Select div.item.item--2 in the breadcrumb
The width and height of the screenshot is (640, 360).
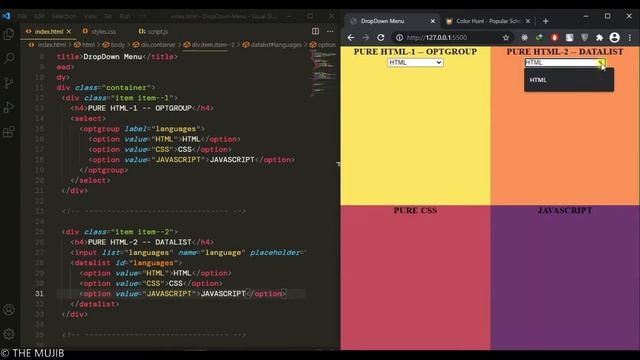click(x=213, y=45)
